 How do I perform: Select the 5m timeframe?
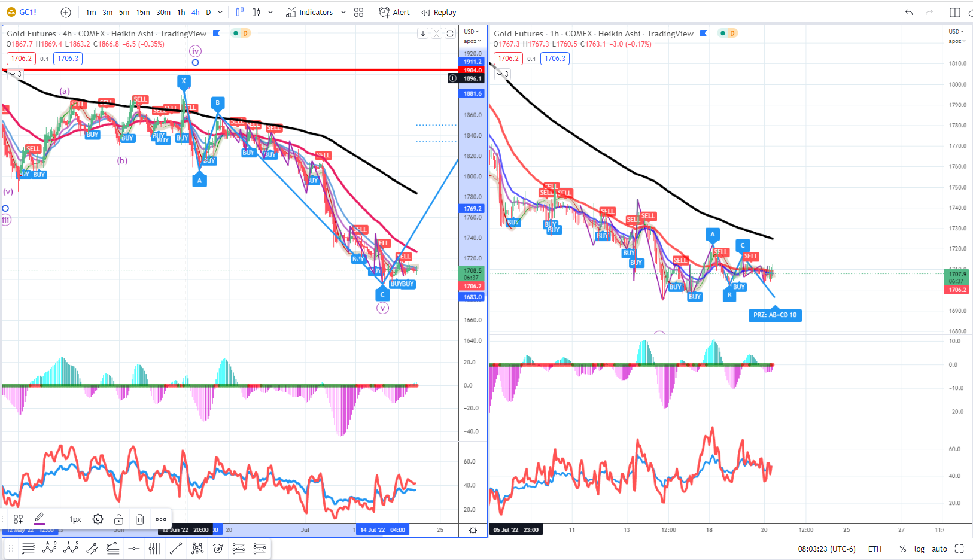click(x=124, y=12)
